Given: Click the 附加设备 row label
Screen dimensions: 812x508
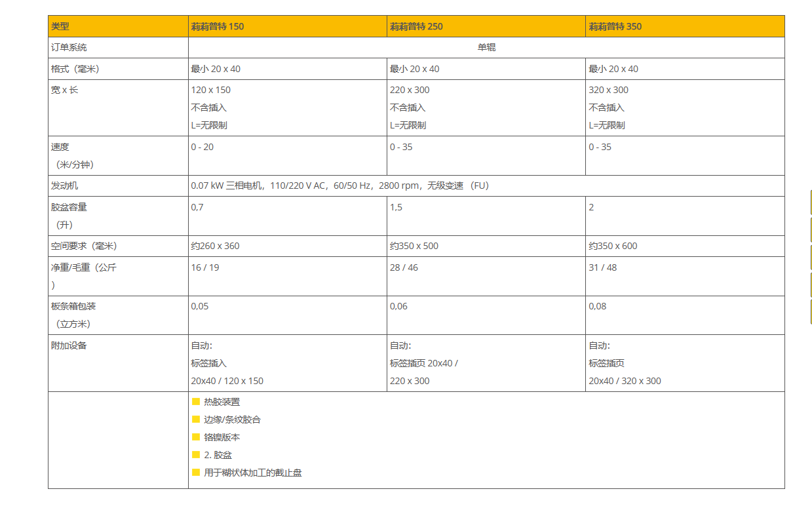Looking at the screenshot, I should point(69,345).
